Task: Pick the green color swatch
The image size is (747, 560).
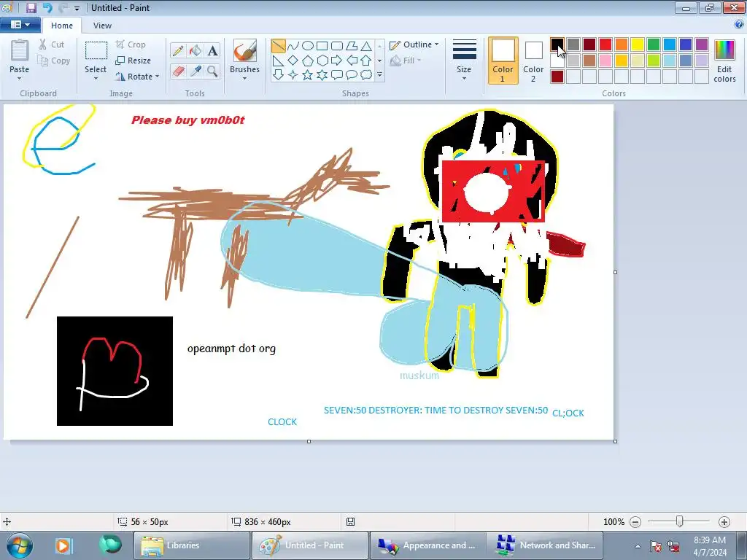Action: point(654,44)
